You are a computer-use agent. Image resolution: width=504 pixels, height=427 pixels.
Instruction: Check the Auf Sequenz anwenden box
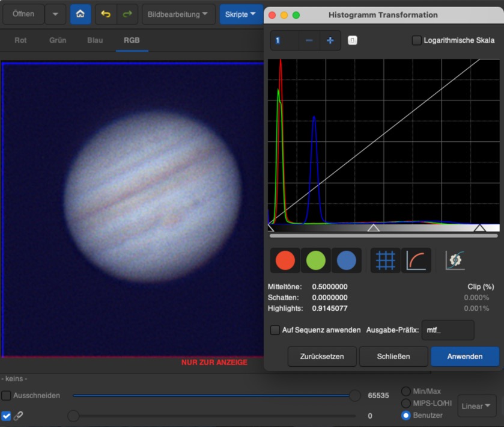[275, 330]
